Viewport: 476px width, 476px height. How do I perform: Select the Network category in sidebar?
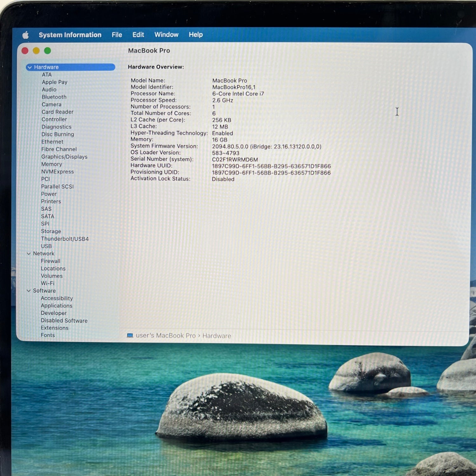point(44,254)
